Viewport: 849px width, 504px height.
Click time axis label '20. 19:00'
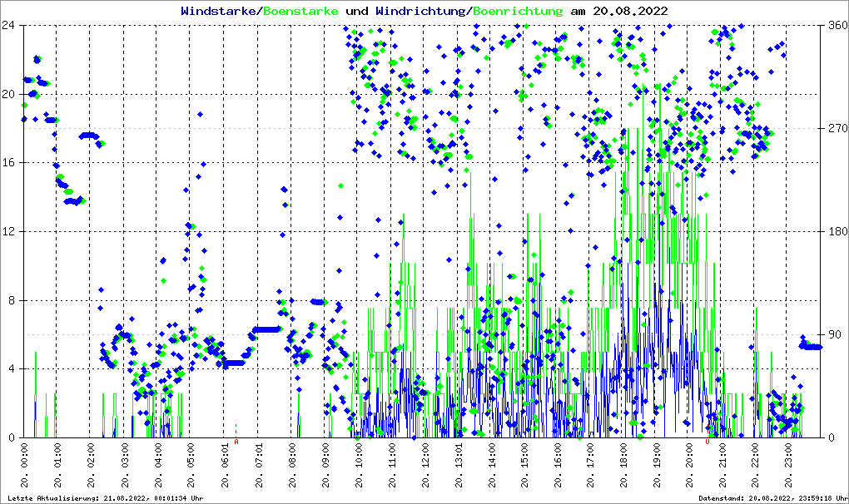[657, 465]
